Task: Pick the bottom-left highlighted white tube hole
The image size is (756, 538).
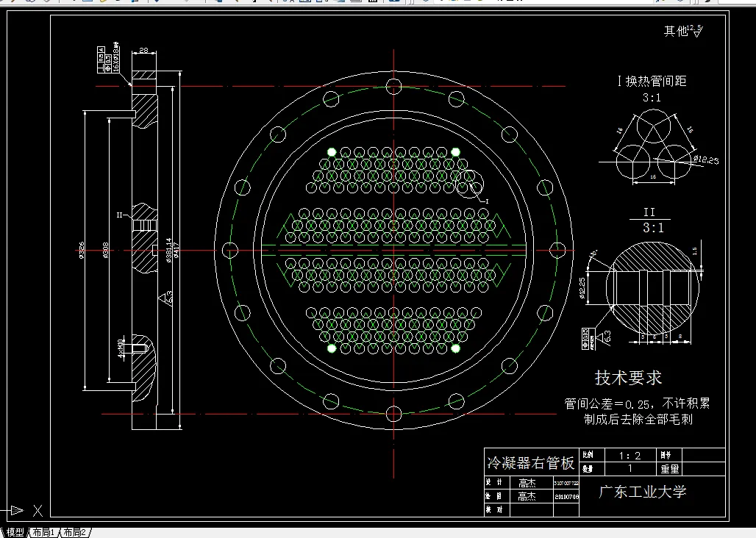Action: click(x=332, y=348)
